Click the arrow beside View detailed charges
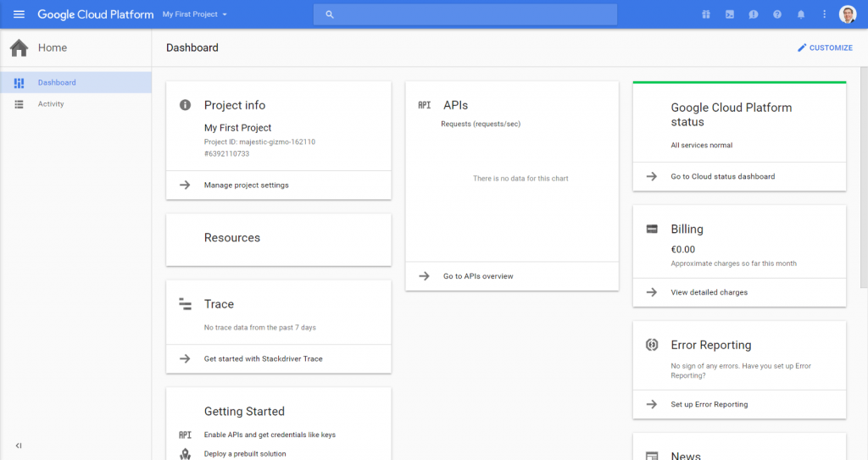868x460 pixels. 652,291
